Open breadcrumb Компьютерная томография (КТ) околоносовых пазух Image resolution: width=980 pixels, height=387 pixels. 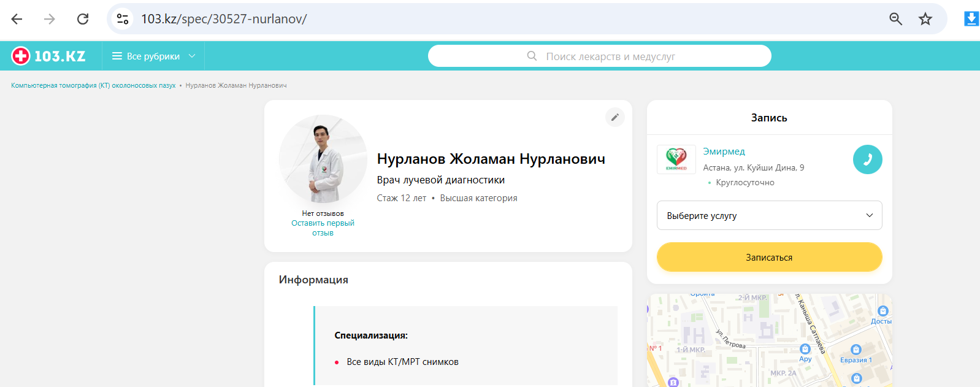pyautogui.click(x=93, y=85)
